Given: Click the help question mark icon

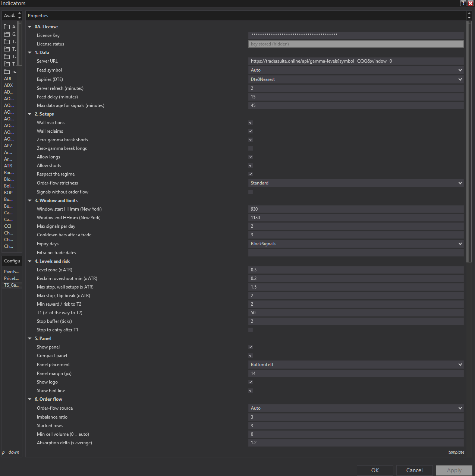Looking at the screenshot, I should tap(463, 3).
